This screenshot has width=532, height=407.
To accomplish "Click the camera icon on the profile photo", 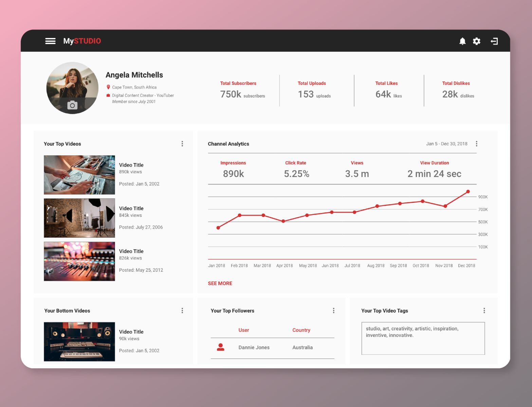I will click(x=72, y=105).
